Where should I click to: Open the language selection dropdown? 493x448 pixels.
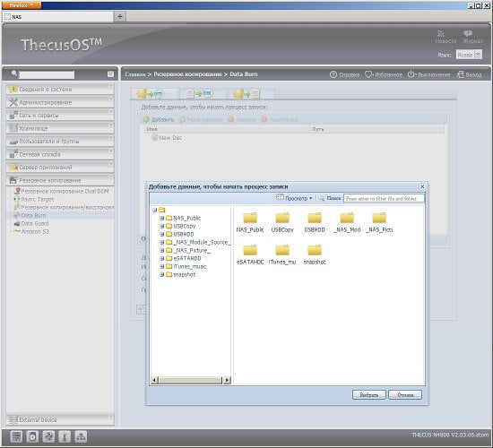pos(469,55)
